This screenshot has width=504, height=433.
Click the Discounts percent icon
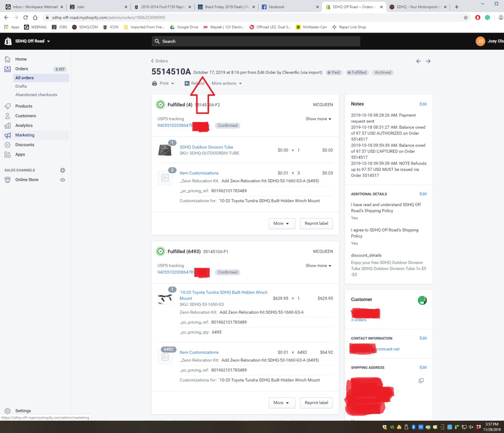pyautogui.click(x=7, y=145)
